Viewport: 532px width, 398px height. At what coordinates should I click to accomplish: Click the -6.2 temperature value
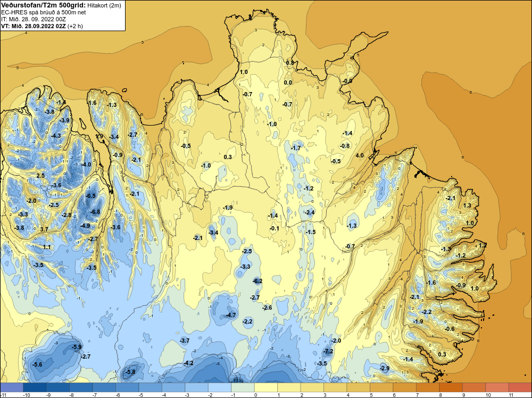(257, 281)
